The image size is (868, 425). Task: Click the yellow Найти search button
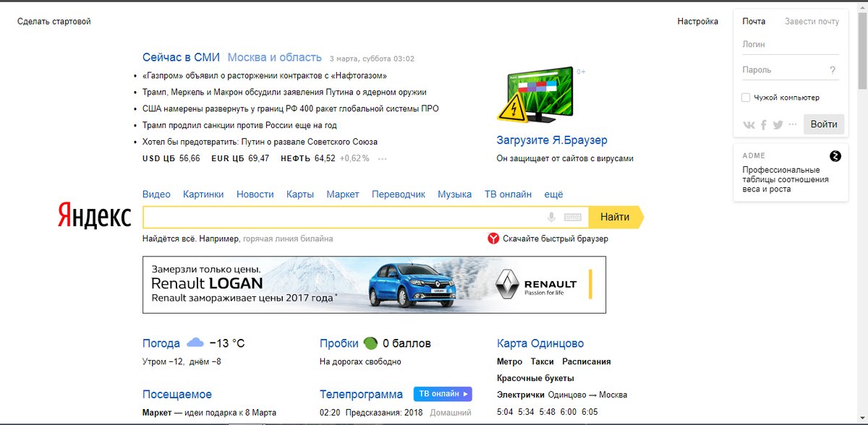[615, 217]
